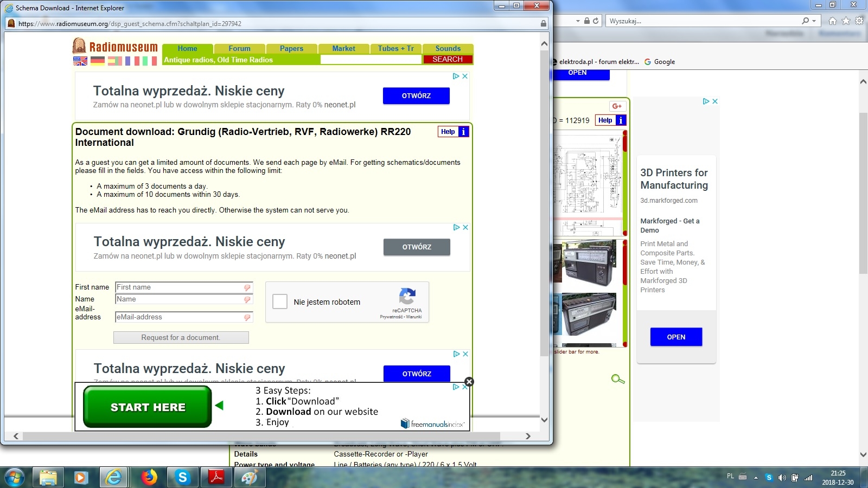Click the Radiomuseum logo in the popup
The width and height of the screenshot is (868, 488).
tap(115, 47)
